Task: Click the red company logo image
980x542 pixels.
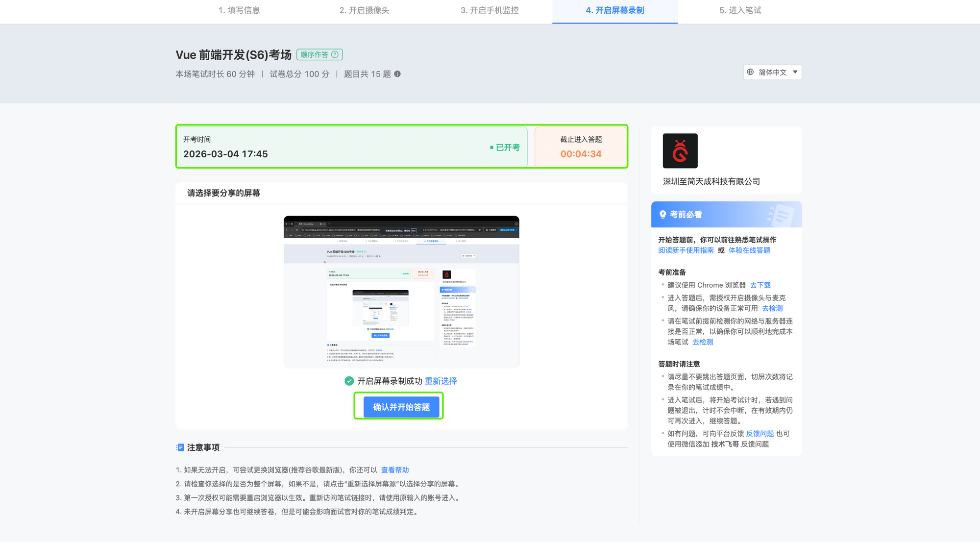Action: pyautogui.click(x=680, y=151)
